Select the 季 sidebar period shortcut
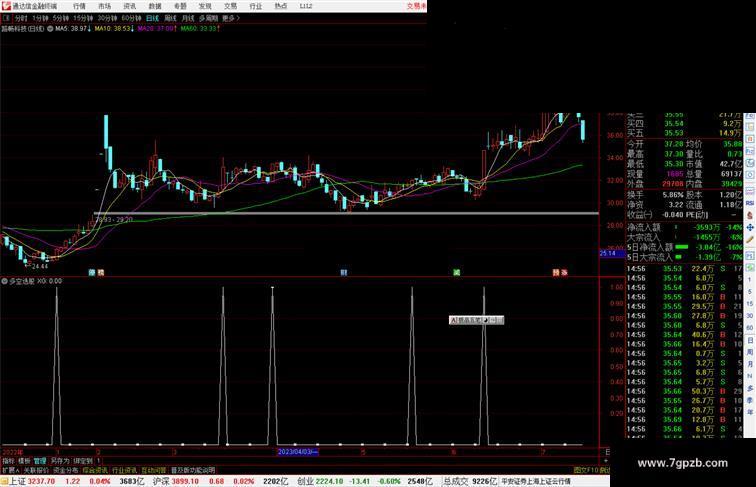Screen dimensions: 756x487 750,400
